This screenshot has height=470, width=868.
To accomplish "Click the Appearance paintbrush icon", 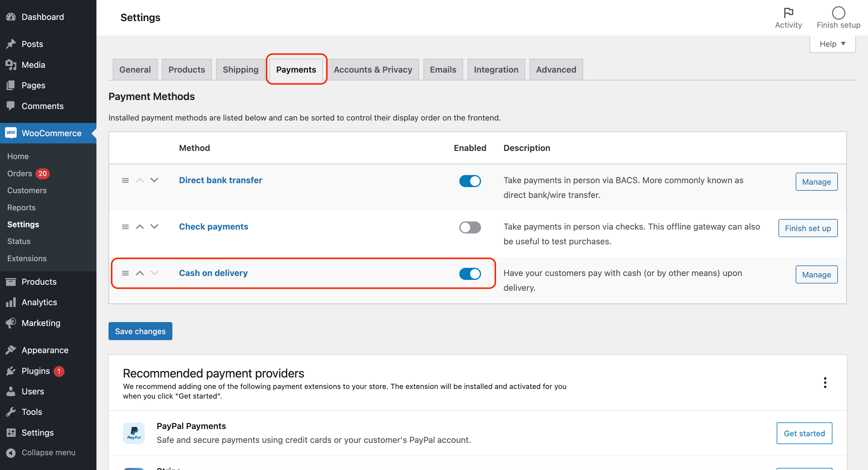I will (11, 350).
